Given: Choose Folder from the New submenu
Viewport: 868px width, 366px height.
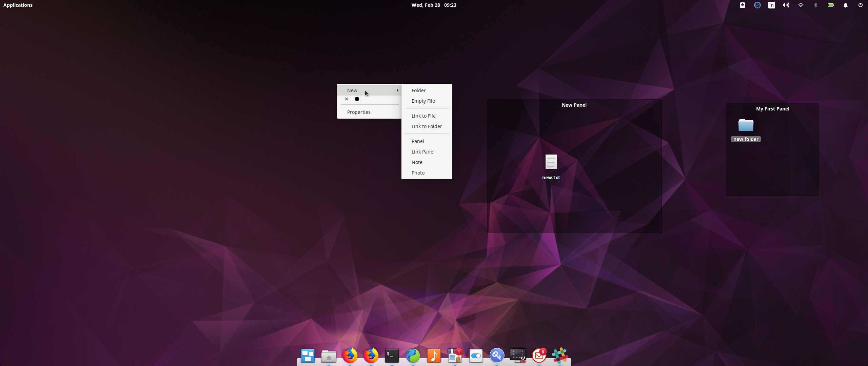Looking at the screenshot, I should click(418, 90).
